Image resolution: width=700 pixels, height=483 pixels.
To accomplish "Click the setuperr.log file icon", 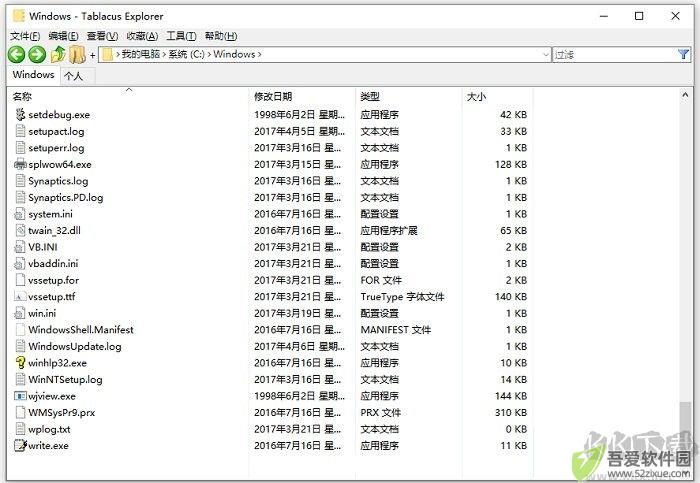I will tap(20, 148).
